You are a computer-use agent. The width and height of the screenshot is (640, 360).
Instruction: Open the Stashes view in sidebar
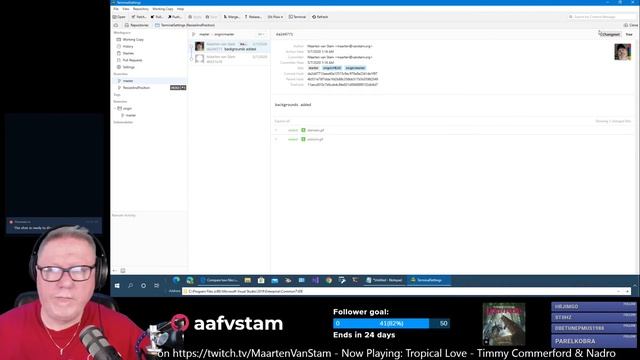[125, 53]
